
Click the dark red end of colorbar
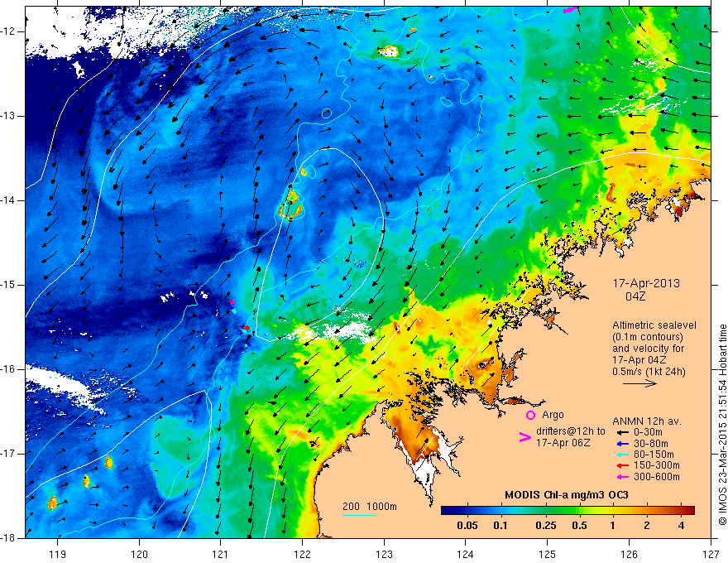[691, 511]
